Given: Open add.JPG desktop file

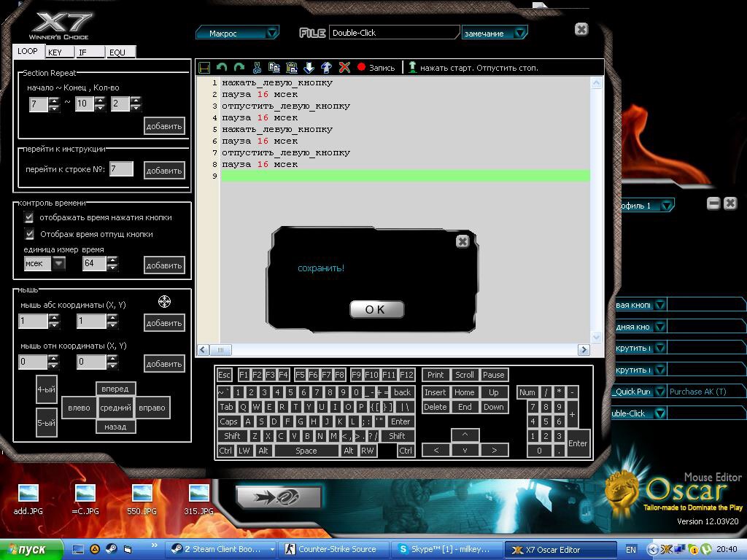Looking at the screenshot, I should click(x=28, y=499).
